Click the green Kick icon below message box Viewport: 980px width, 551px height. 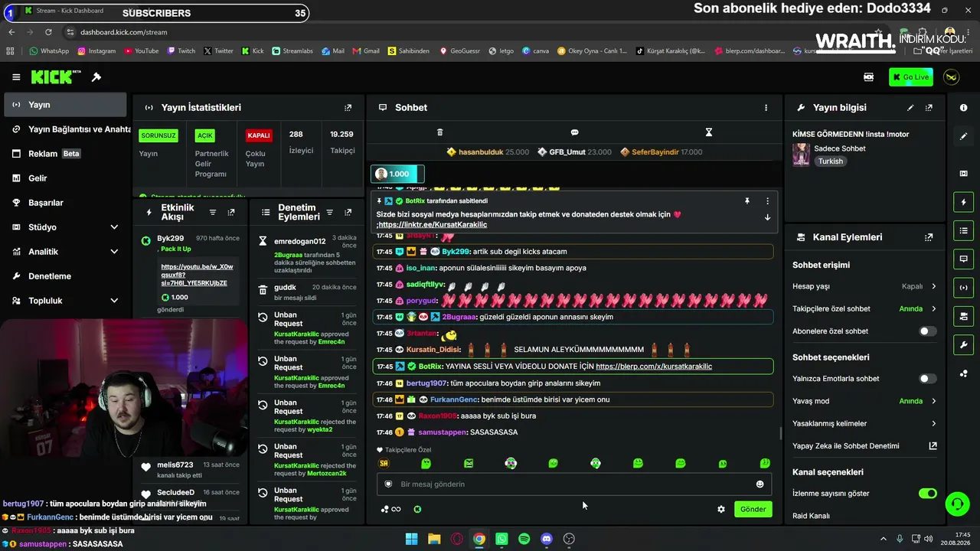click(x=417, y=510)
